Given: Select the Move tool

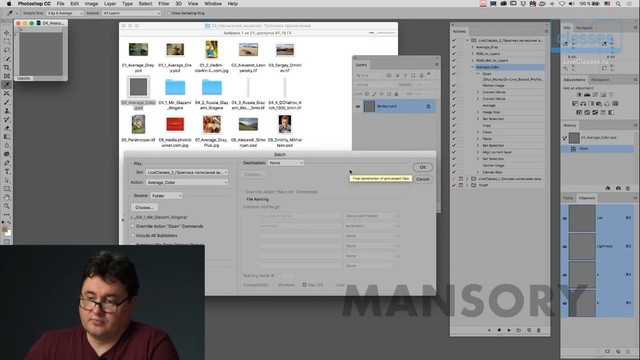Looking at the screenshot, I should (x=7, y=33).
